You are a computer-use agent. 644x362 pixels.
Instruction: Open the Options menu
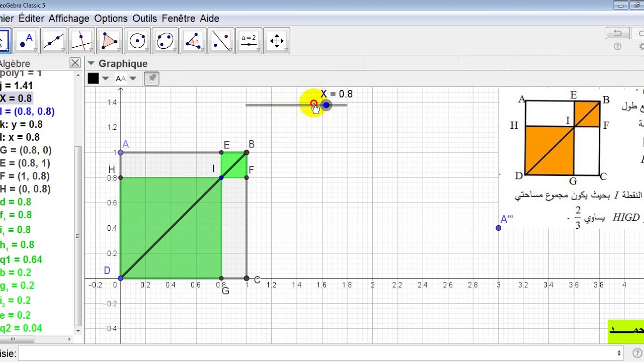(111, 18)
